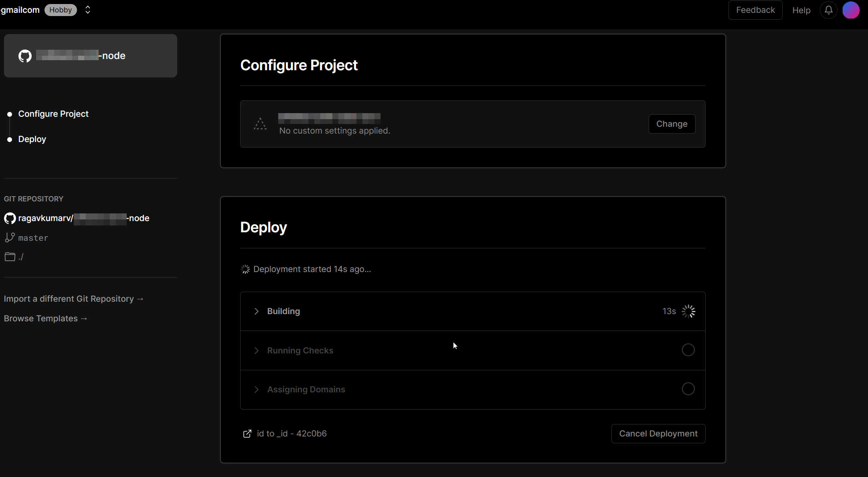Toggle the Configure Project step indicator
Viewport: 868px width, 477px height.
point(9,114)
